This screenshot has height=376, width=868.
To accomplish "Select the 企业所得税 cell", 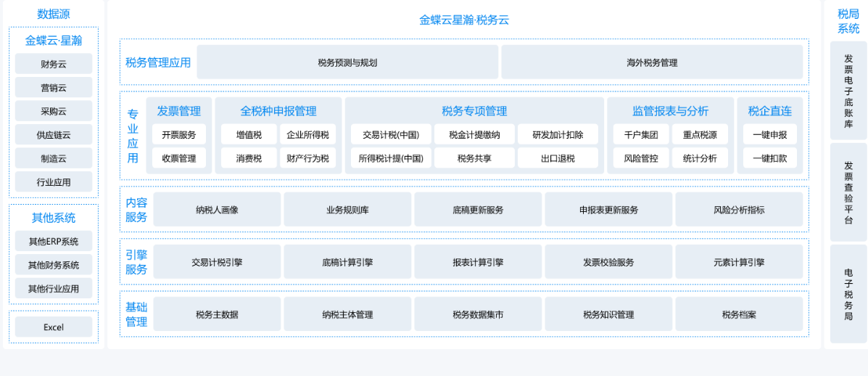I will click(307, 134).
